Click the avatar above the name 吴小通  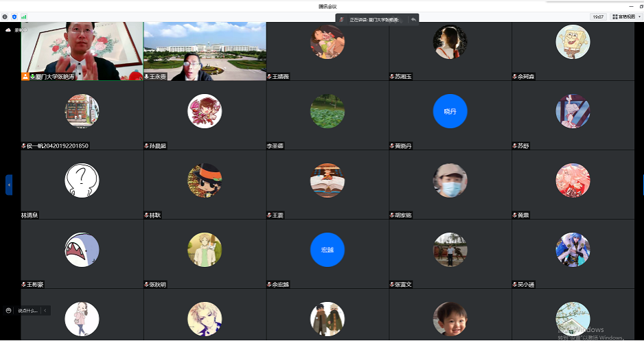pos(573,250)
